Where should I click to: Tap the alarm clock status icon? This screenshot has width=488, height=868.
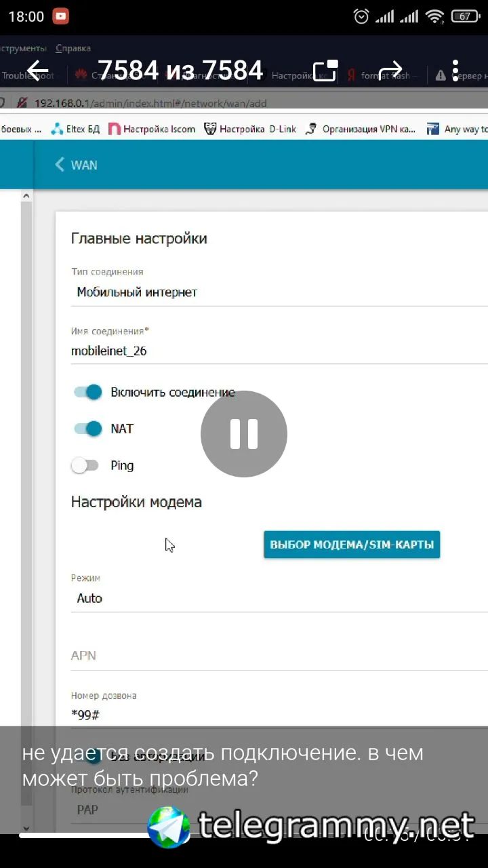[361, 16]
